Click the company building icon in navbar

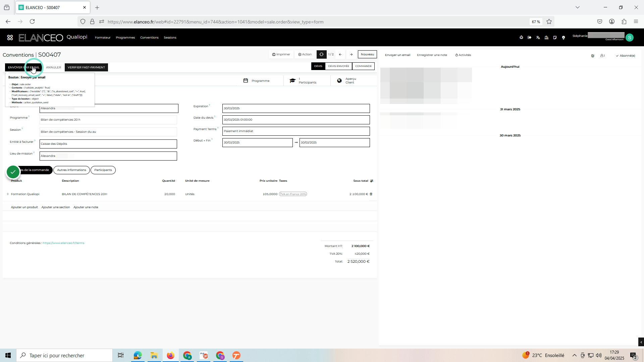(546, 38)
